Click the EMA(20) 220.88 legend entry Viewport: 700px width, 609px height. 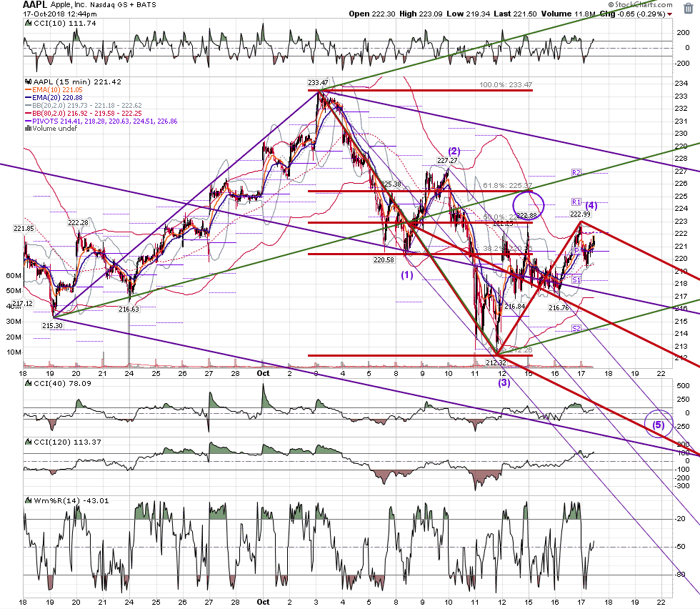pos(54,97)
